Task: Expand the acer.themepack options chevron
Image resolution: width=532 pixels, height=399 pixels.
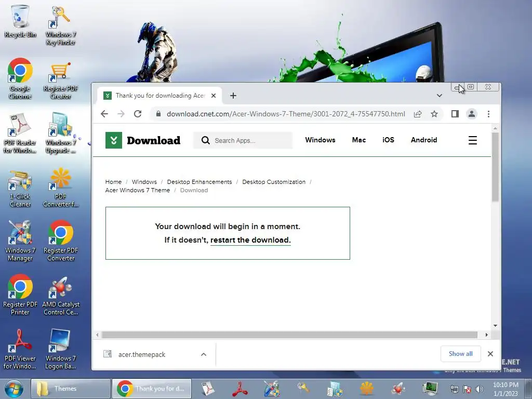Action: [x=204, y=354]
